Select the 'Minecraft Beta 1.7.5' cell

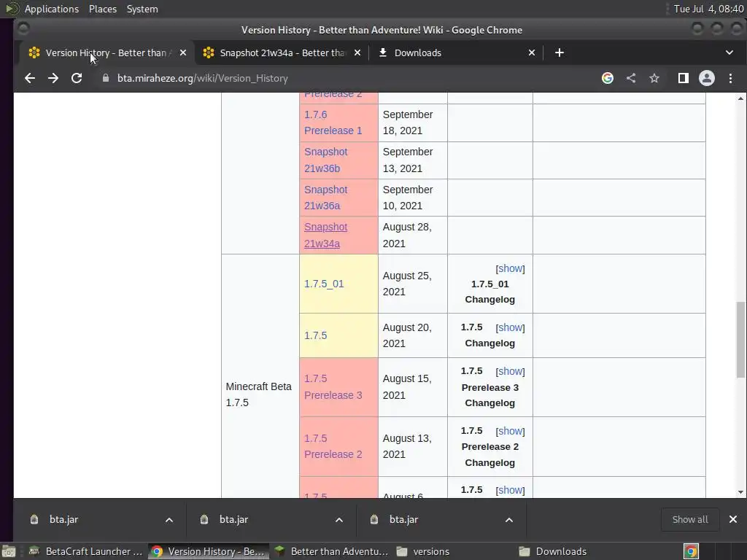click(x=260, y=394)
